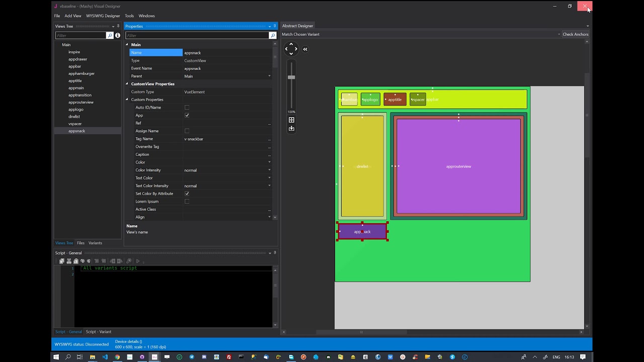The height and width of the screenshot is (362, 644).
Task: Collapse the CustomView Properties section
Action: [x=127, y=84]
